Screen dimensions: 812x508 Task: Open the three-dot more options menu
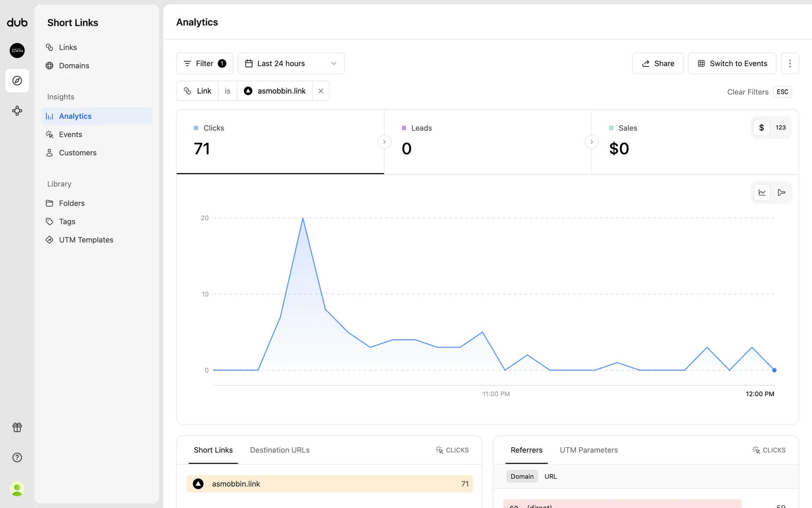(x=790, y=63)
